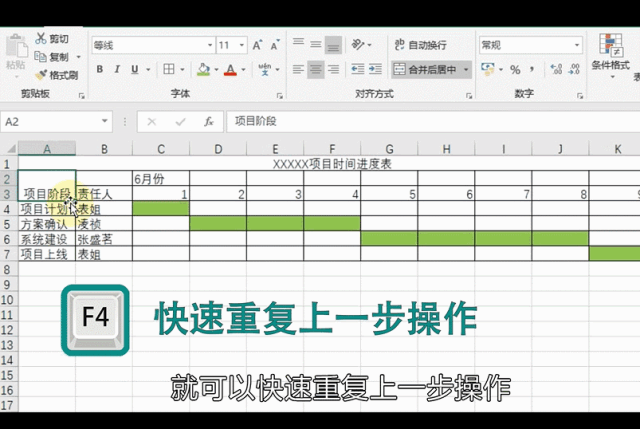Image resolution: width=640 pixels, height=429 pixels.
Task: Click the cell containing 责任人
Action: [104, 194]
